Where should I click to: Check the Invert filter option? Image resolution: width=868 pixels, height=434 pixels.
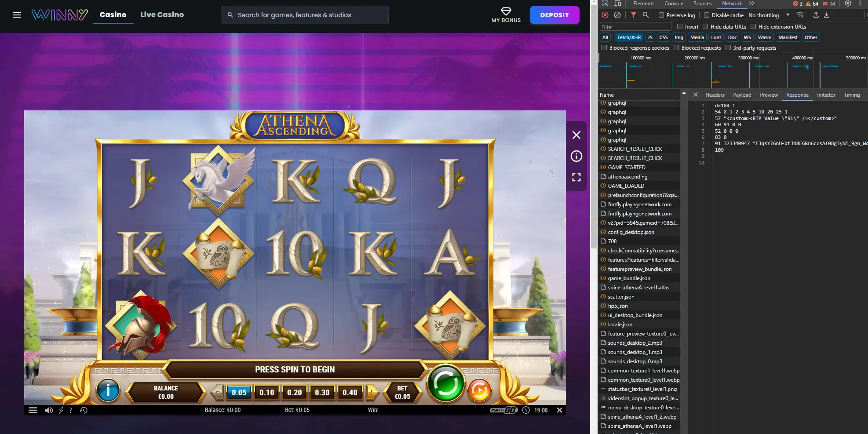click(x=680, y=26)
